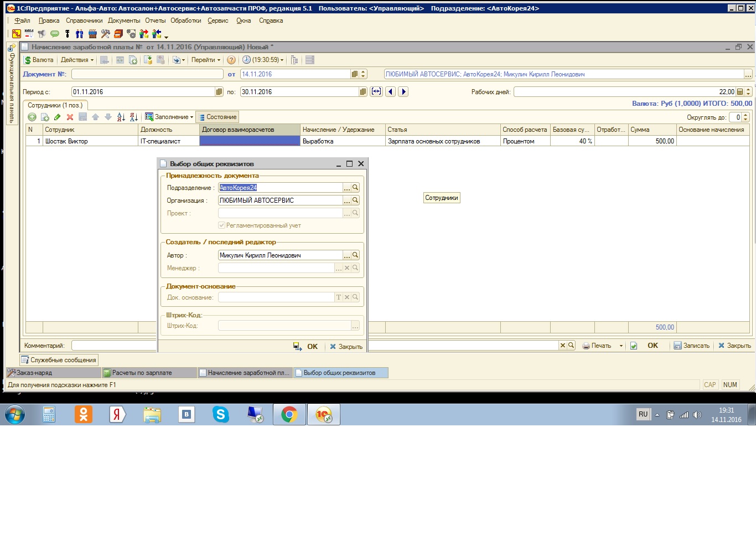Viewport: 756px width, 535px height.
Task: Open Yandex browser from the taskbar
Action: pyautogui.click(x=117, y=414)
